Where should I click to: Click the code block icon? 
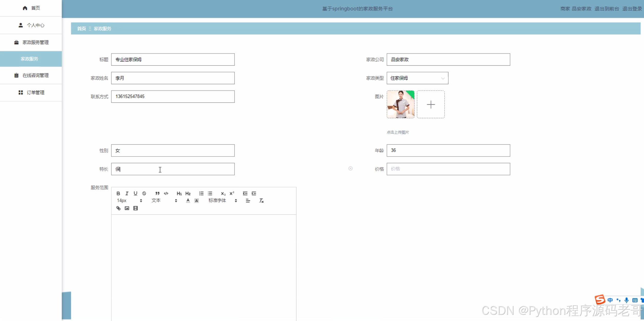point(166,193)
